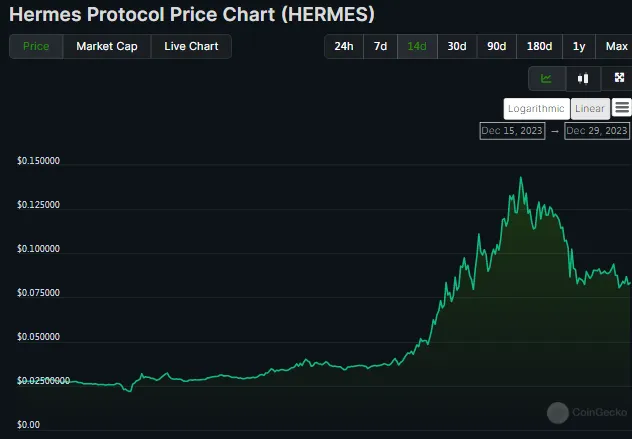Click the Hermes Protocol Price Chart heading
Image resolution: width=632 pixels, height=439 pixels.
192,15
